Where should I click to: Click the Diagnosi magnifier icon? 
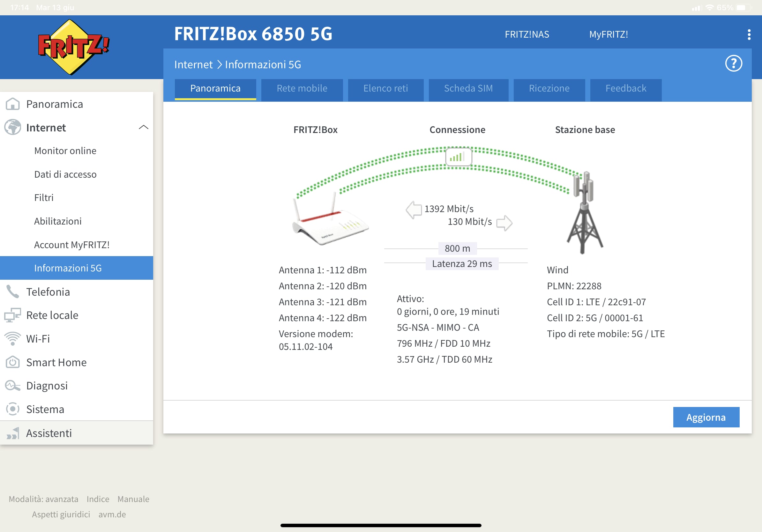13,386
